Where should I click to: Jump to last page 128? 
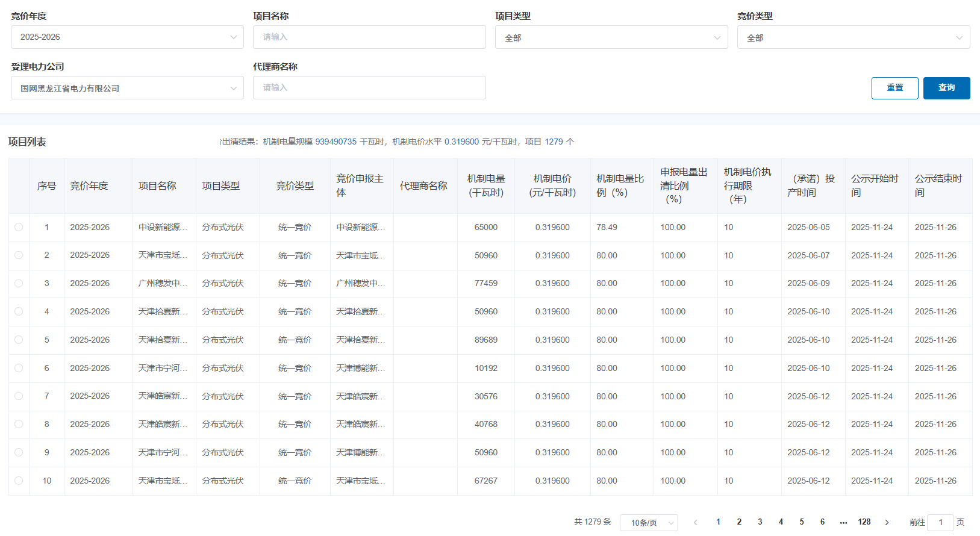pos(864,522)
